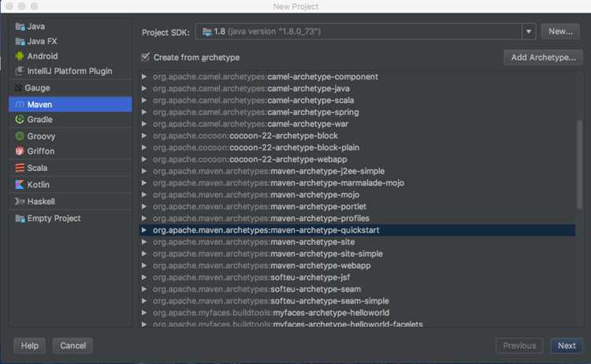Expand cocoon-22-archetype-block node
The height and width of the screenshot is (364, 591).
click(144, 136)
